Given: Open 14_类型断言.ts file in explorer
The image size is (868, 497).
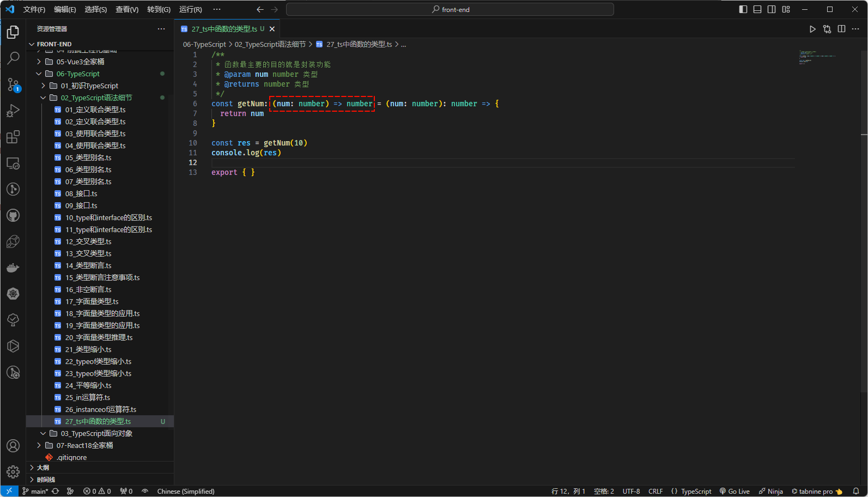Looking at the screenshot, I should 88,265.
